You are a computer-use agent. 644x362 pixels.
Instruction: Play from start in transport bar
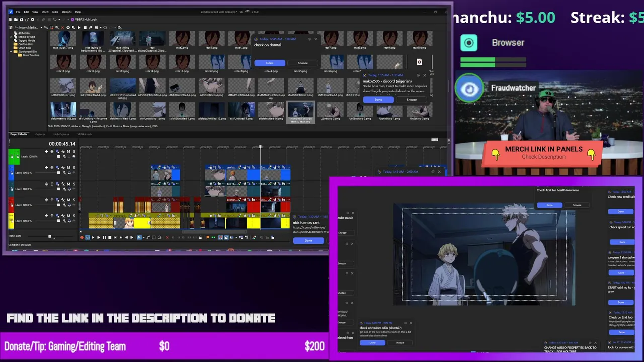tap(93, 237)
